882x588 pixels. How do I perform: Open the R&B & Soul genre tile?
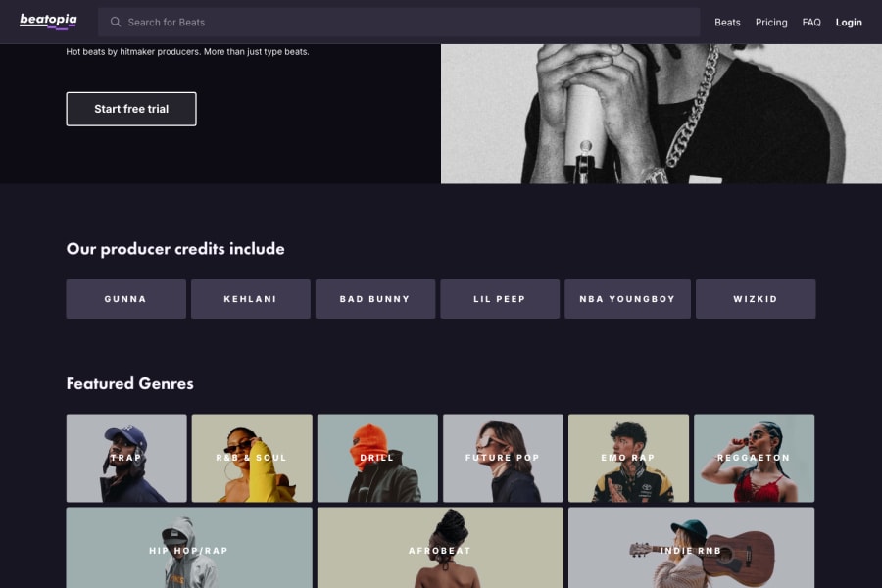[252, 457]
